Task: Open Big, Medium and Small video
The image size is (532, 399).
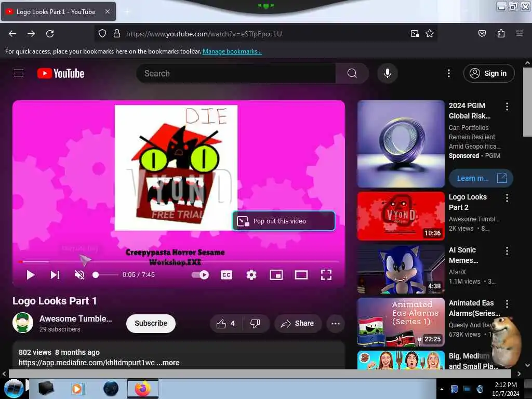Action: tap(401, 360)
